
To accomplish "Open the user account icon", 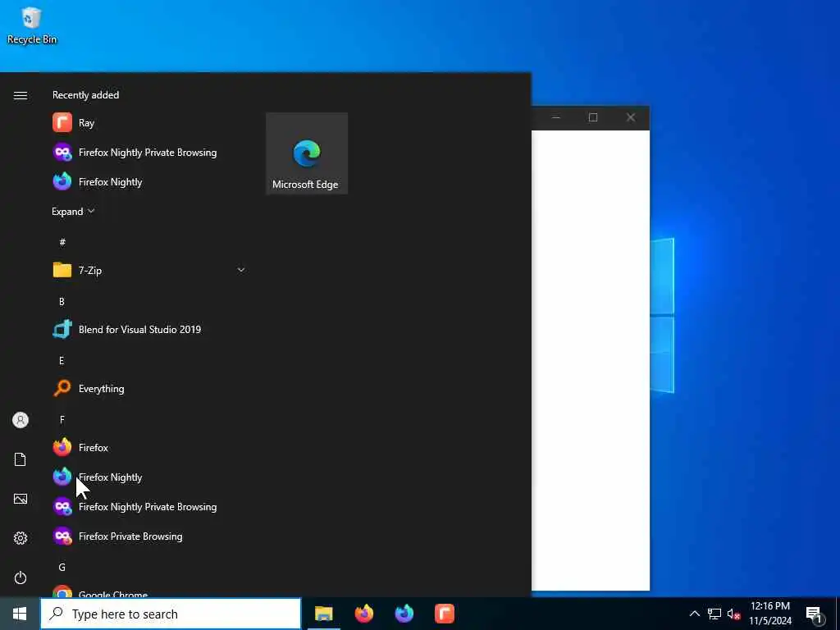I will tap(21, 420).
